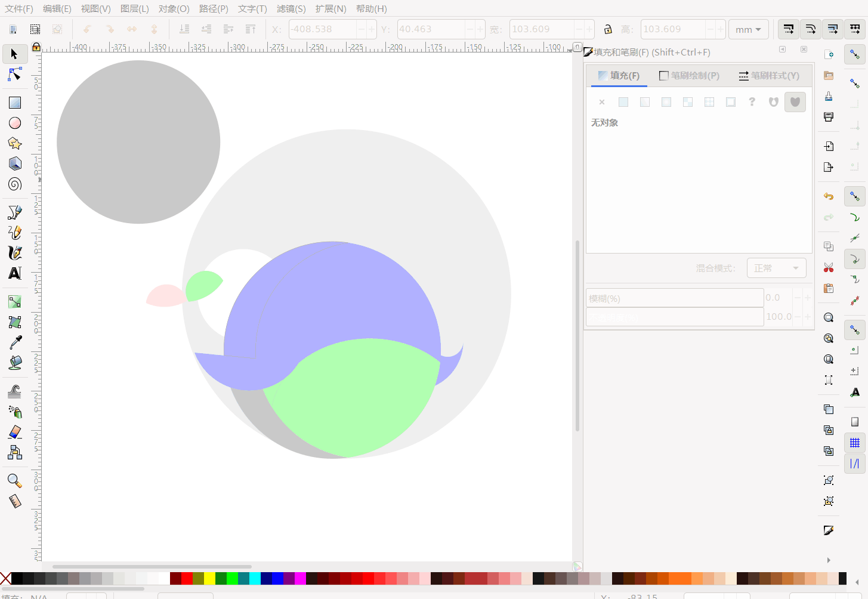
Task: Select the Spiral tool
Action: pos(15,184)
